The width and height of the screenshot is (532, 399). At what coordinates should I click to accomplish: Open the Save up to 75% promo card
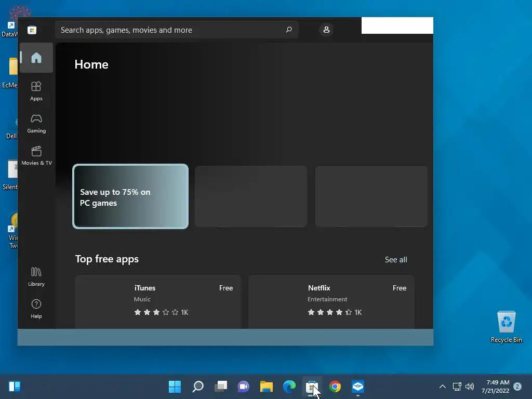[130, 196]
